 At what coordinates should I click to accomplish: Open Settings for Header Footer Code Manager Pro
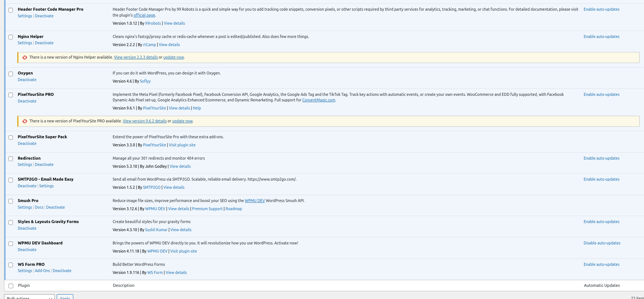[25, 16]
